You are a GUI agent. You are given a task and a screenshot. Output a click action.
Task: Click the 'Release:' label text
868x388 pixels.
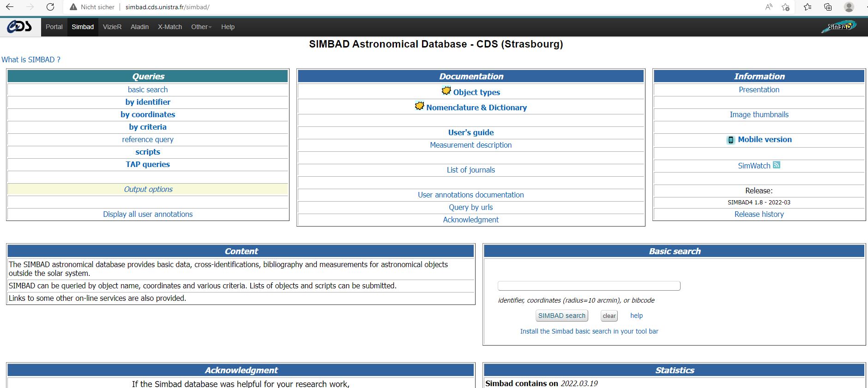759,191
